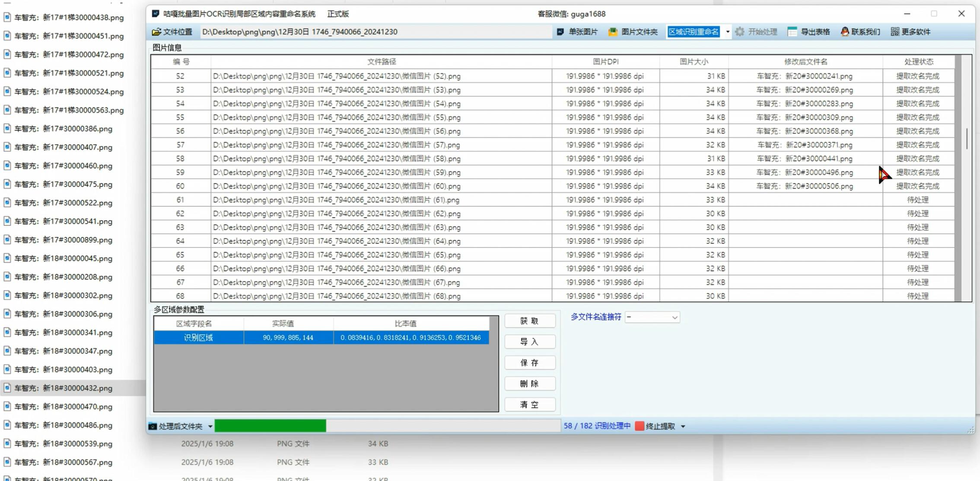The width and height of the screenshot is (980, 481).
Task: Click the 获取 button
Action: 530,321
